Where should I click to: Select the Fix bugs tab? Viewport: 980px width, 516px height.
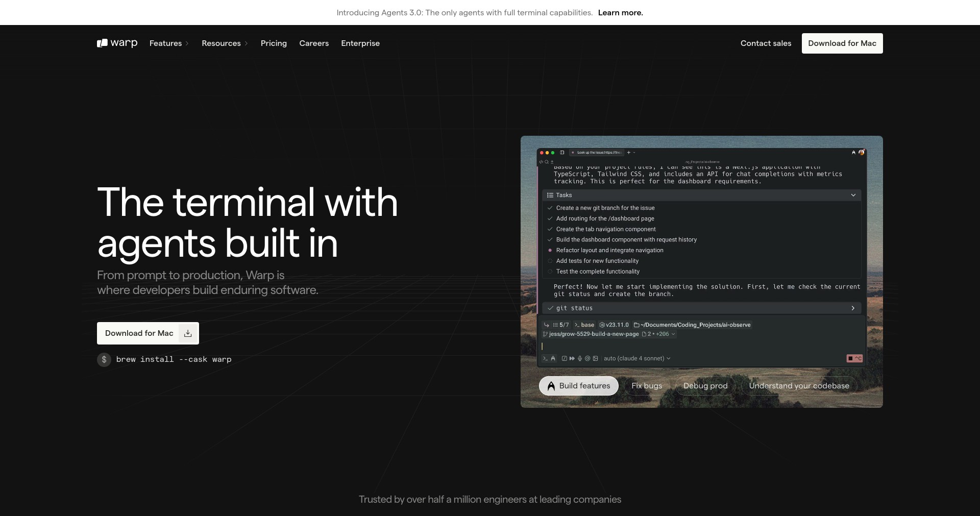pos(647,386)
